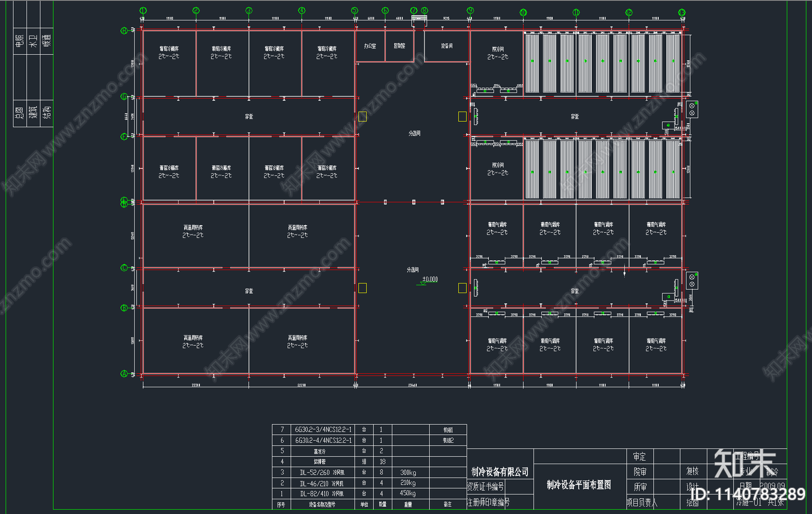The image size is (812, 514).
Task: Select the 机组1 remark cell
Action: tap(448, 430)
